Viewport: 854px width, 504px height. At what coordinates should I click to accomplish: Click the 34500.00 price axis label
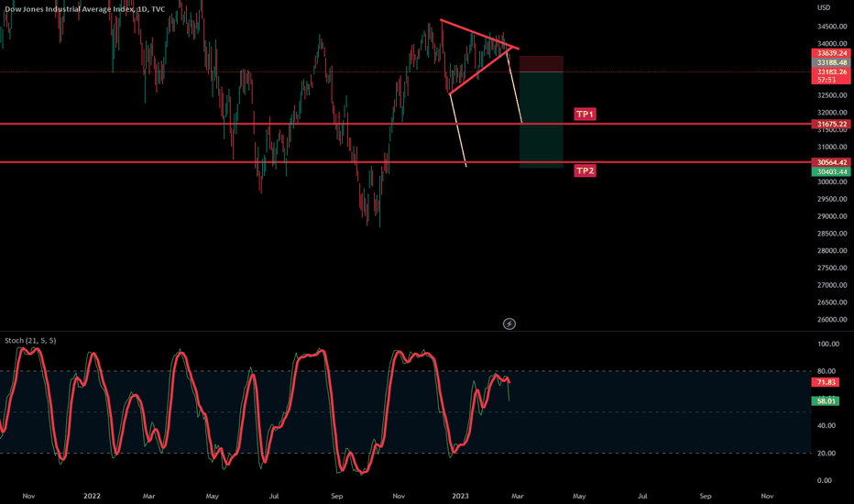pyautogui.click(x=832, y=27)
